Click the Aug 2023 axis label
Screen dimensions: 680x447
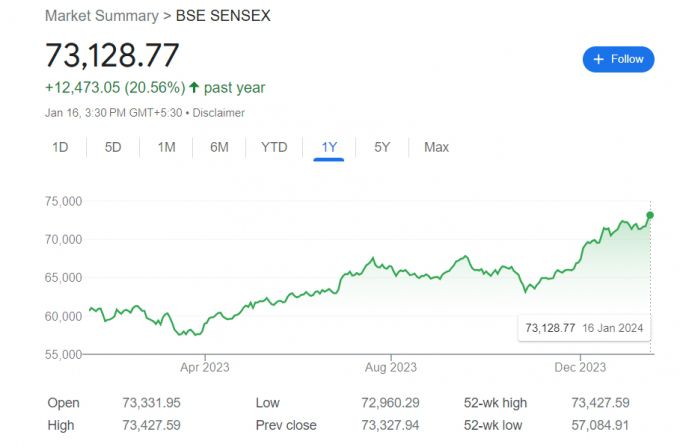click(391, 367)
